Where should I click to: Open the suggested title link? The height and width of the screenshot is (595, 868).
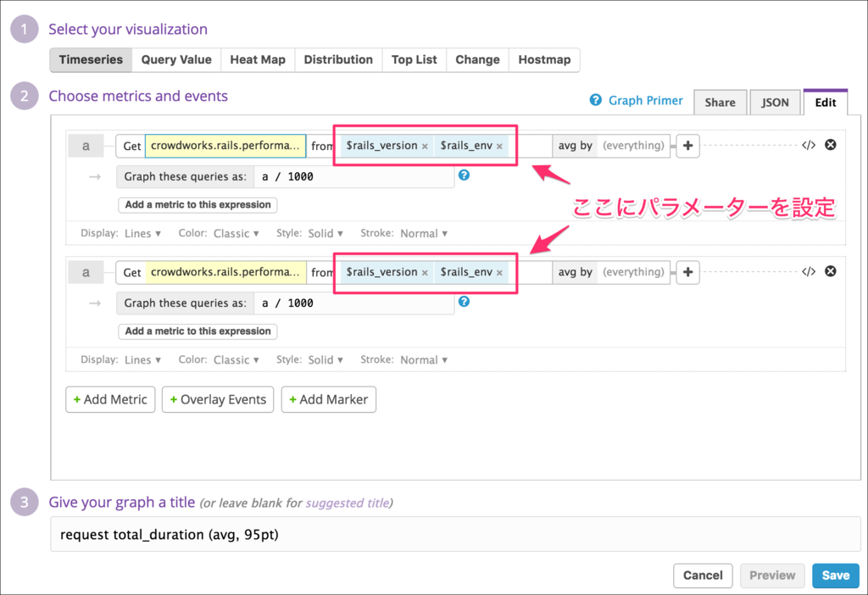347,503
